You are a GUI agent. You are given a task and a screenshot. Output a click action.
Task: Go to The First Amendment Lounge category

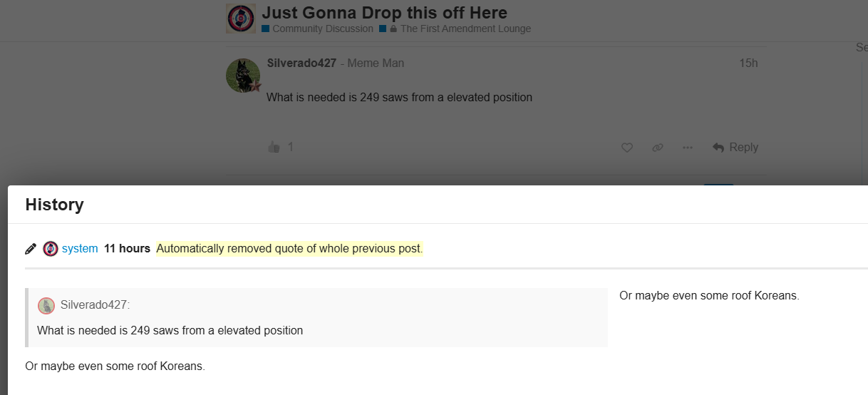[465, 29]
